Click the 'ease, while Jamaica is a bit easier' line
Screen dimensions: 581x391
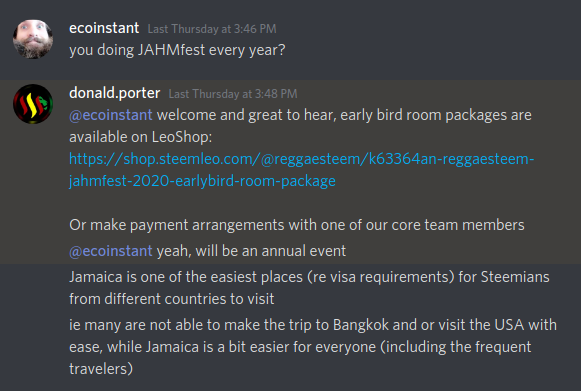(300, 347)
